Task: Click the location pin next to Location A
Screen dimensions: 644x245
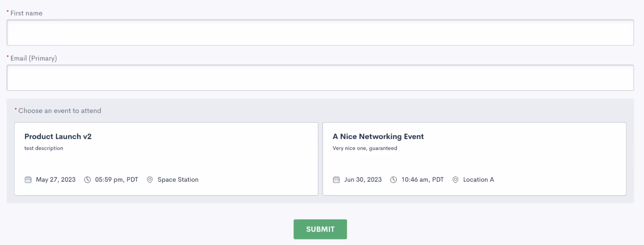Action: (455, 180)
